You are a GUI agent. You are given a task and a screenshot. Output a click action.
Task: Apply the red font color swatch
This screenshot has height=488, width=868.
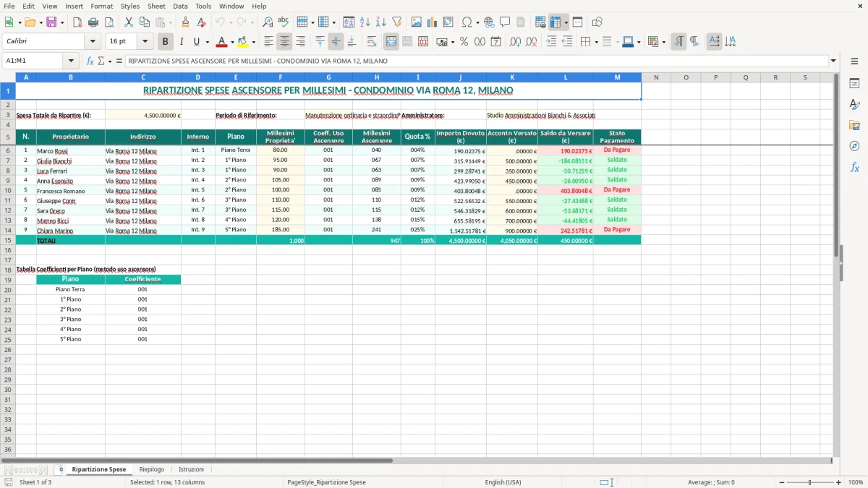tap(222, 42)
